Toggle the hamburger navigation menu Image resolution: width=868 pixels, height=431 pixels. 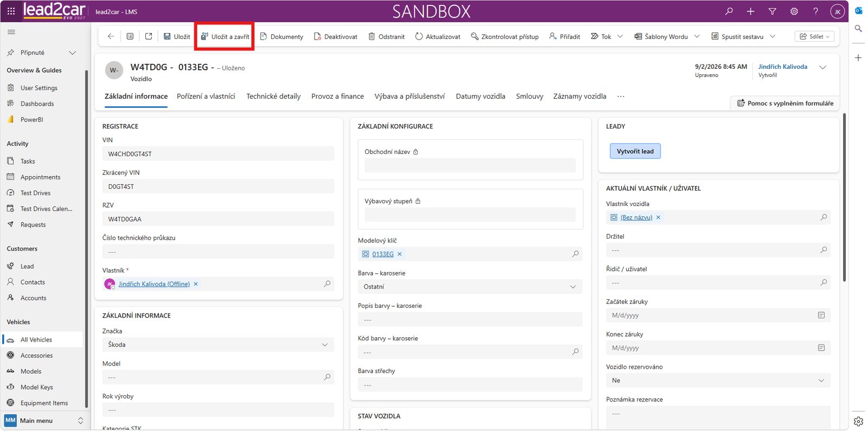click(x=11, y=32)
